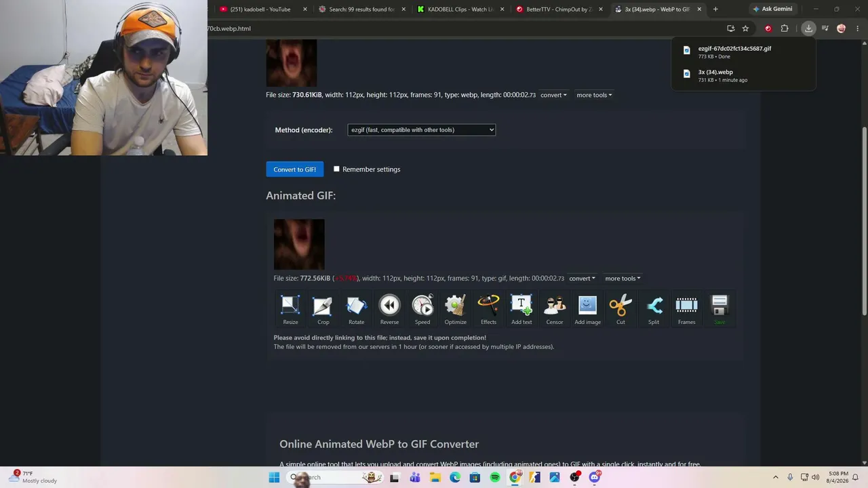The image size is (868, 488).
Task: Close the kadobell YouTube tab
Action: 305,9
